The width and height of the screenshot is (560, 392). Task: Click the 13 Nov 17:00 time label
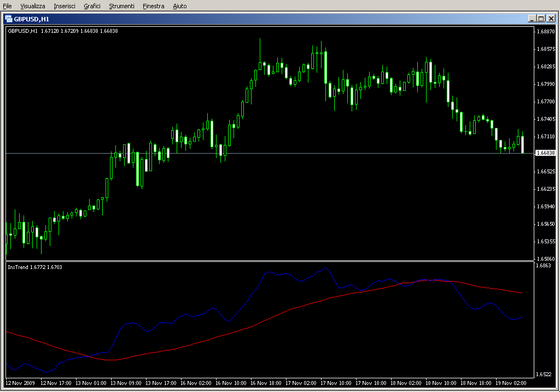[161, 383]
